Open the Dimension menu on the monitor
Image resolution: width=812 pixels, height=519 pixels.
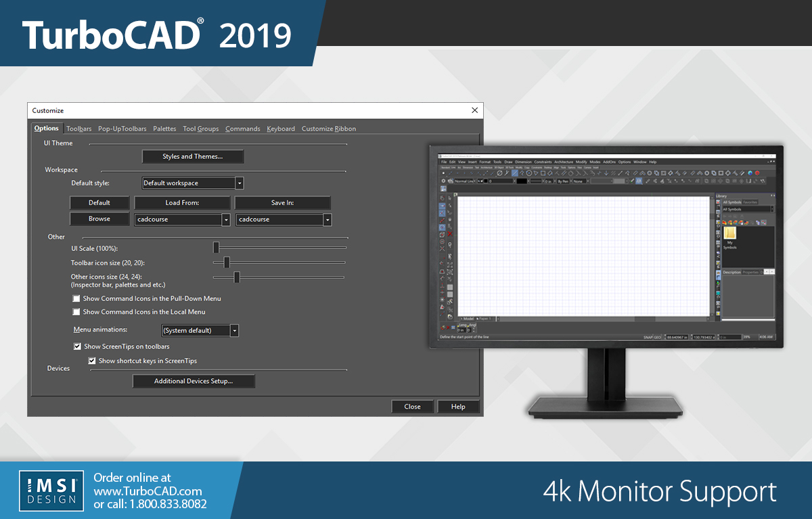coord(523,162)
